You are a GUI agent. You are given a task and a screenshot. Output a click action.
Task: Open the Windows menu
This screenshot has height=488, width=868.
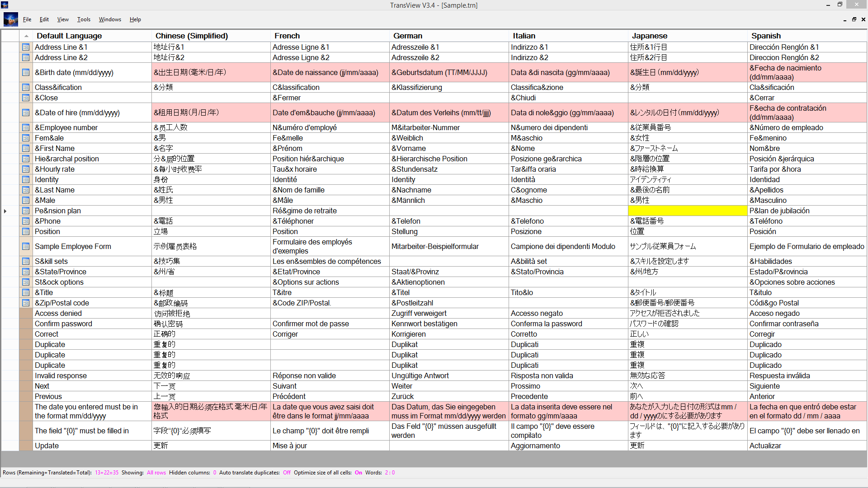coord(110,19)
